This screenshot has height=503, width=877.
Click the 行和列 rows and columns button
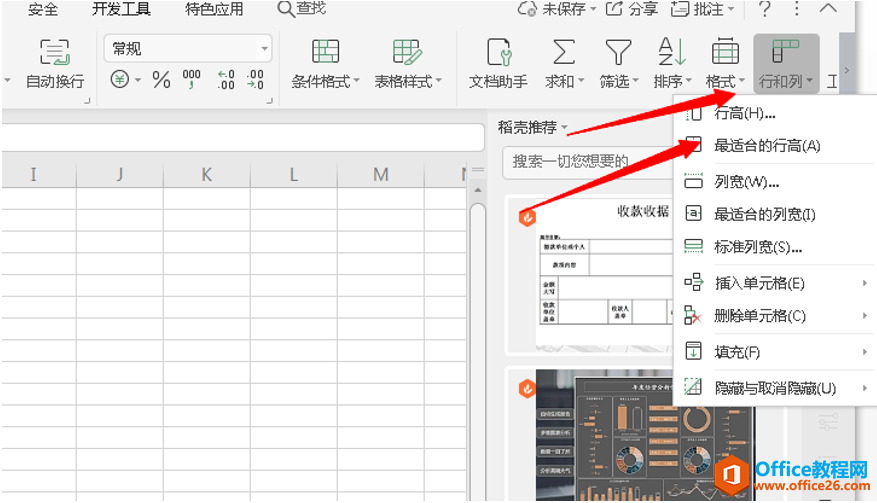tap(786, 63)
